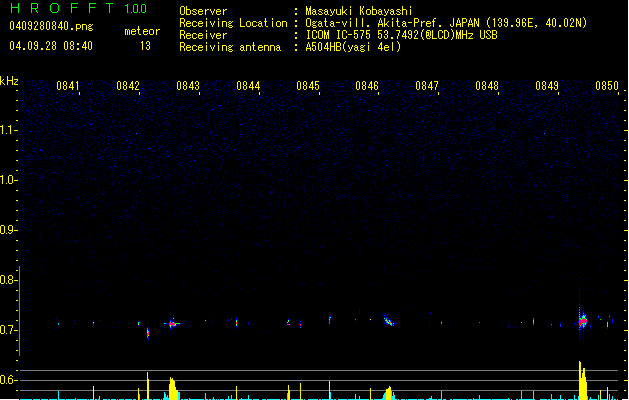Click the horizontal meteor echo before 0843
The image size is (629, 400).
tap(172, 323)
